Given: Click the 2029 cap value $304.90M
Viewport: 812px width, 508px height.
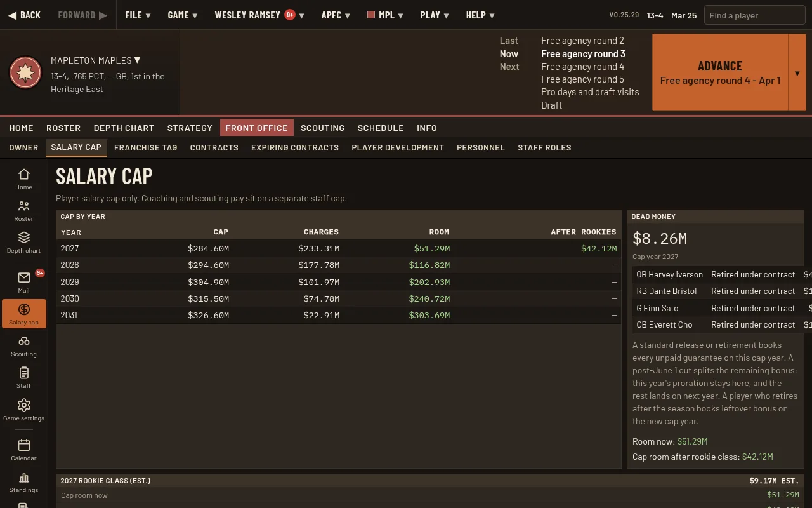Looking at the screenshot, I should (x=208, y=282).
